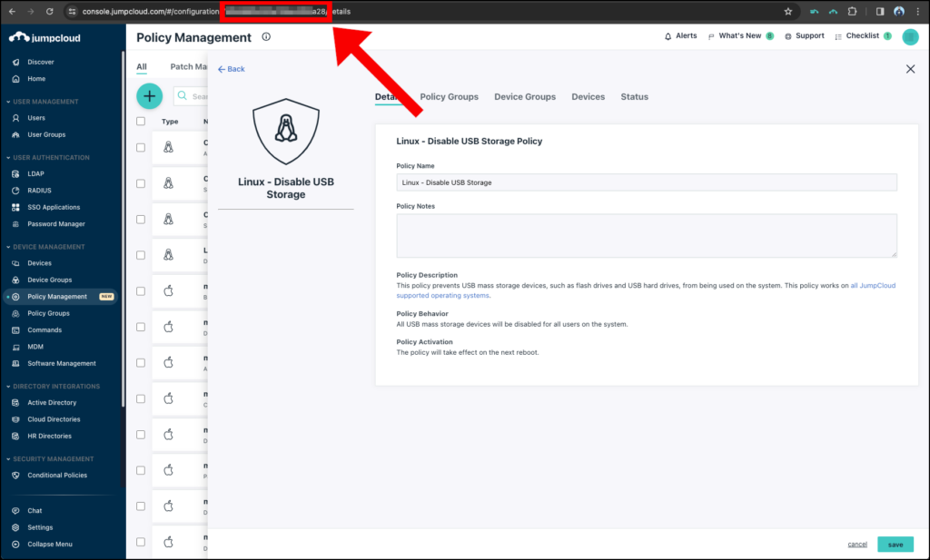Save the Disable USB Storage policy
Screen dimensions: 930x560
[x=895, y=544]
